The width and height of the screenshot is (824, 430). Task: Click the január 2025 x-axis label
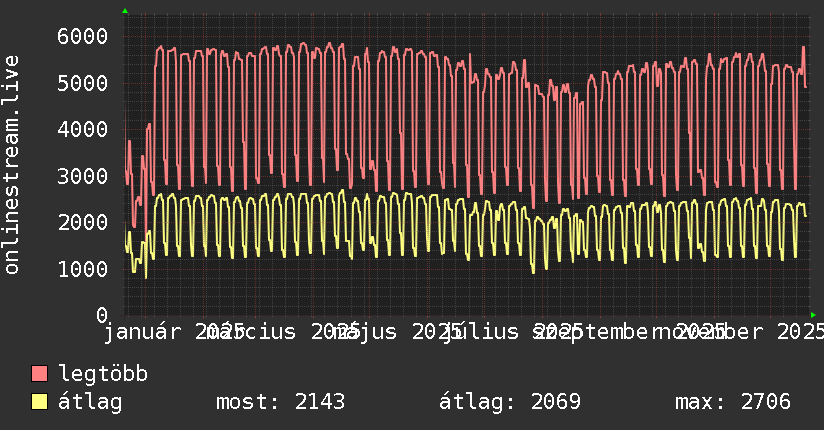[x=173, y=332]
